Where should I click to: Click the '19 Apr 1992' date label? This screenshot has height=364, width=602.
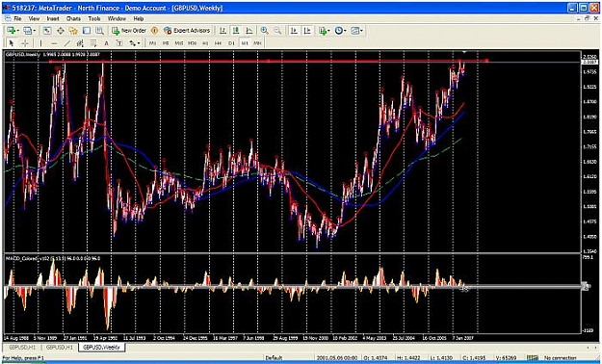point(105,339)
